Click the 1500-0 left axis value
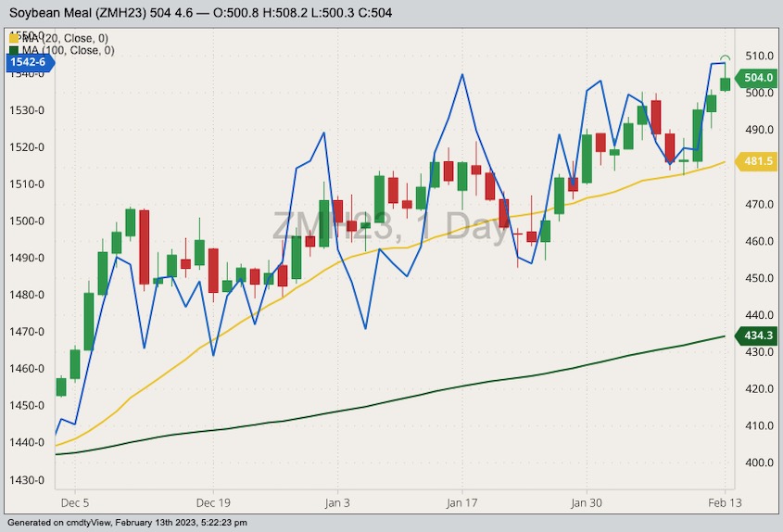 [27, 221]
